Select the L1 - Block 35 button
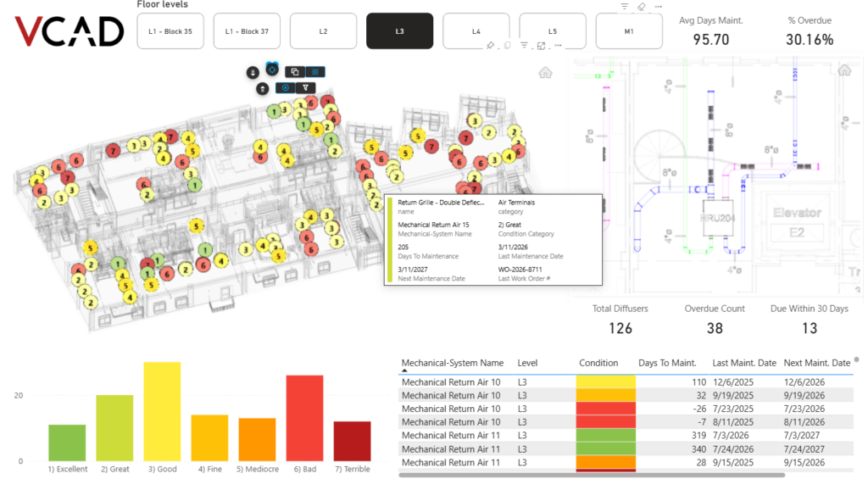The width and height of the screenshot is (868, 479). click(170, 31)
